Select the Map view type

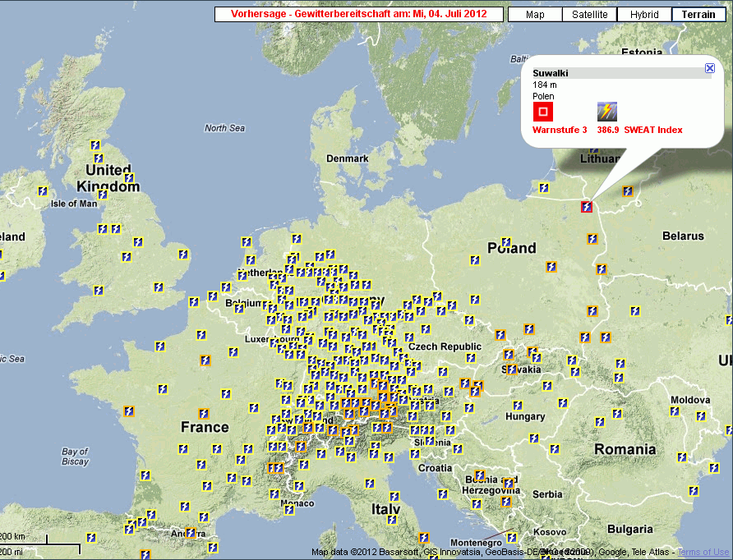535,15
